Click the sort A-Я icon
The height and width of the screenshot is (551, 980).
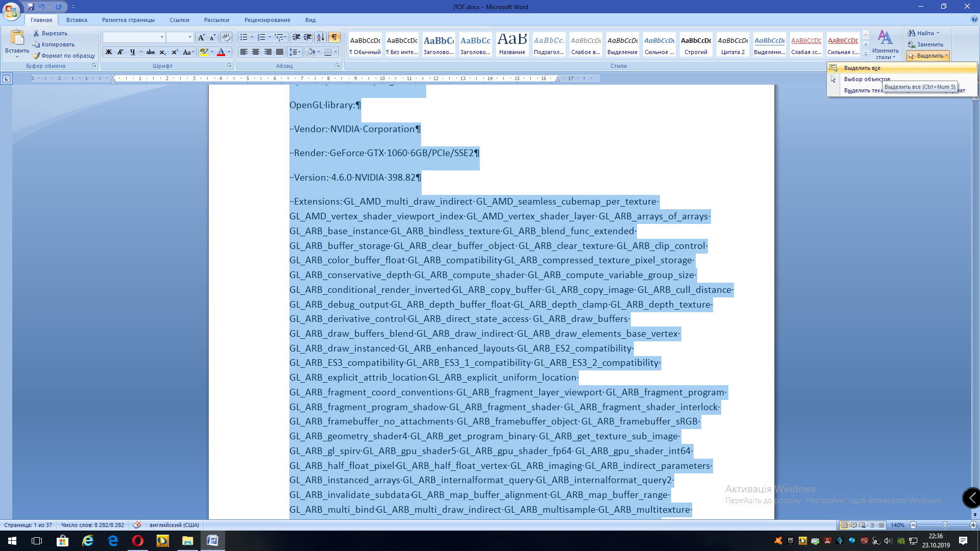click(321, 37)
